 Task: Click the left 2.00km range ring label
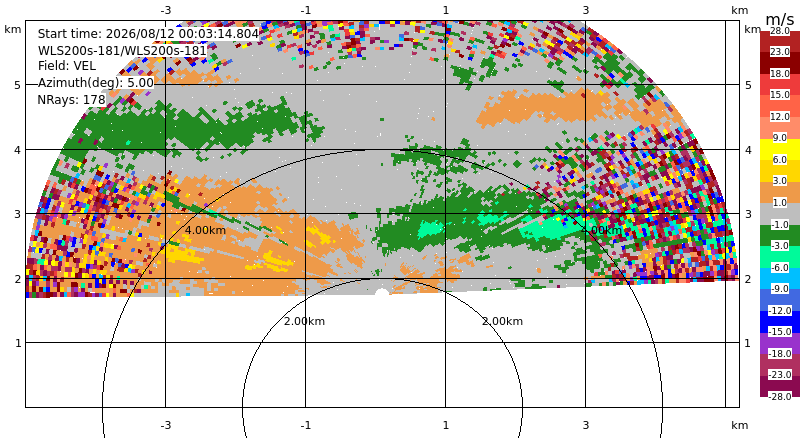304,321
